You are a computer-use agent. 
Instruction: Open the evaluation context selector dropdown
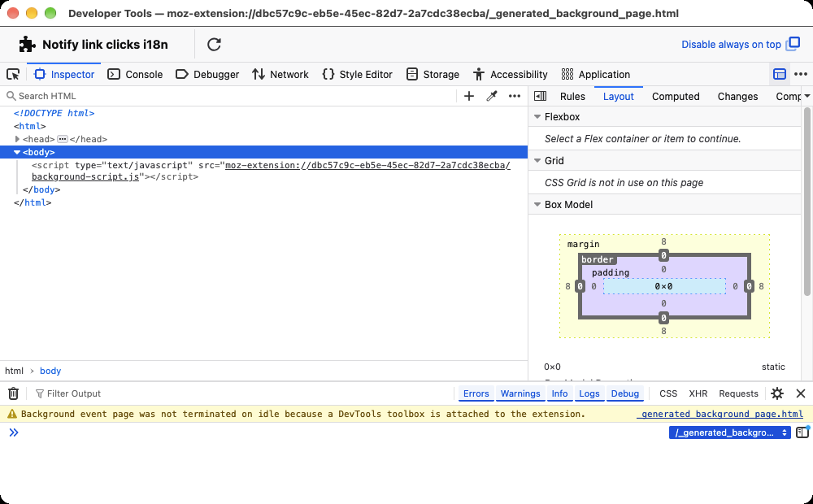[729, 432]
